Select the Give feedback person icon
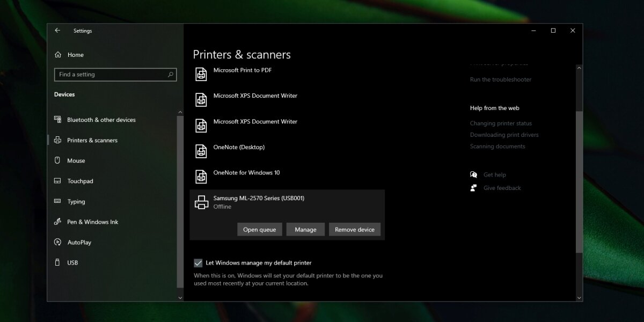Image resolution: width=644 pixels, height=322 pixels. 473,187
